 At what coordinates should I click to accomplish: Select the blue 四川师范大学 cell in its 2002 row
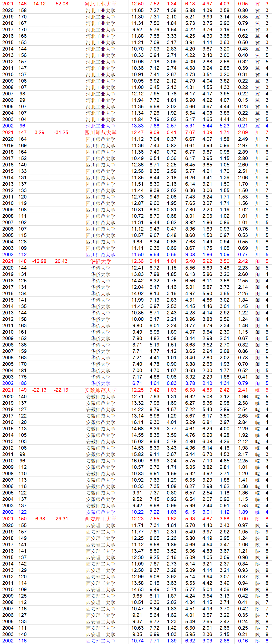100,255
